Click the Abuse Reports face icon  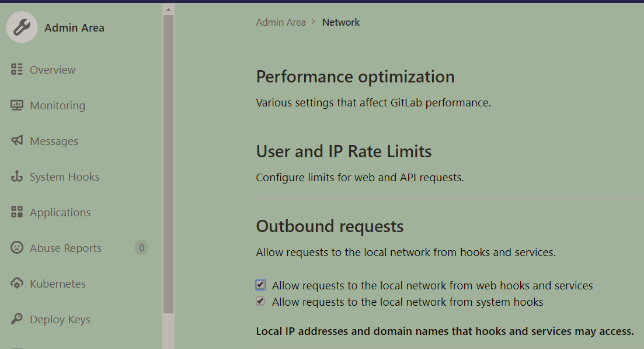point(17,248)
